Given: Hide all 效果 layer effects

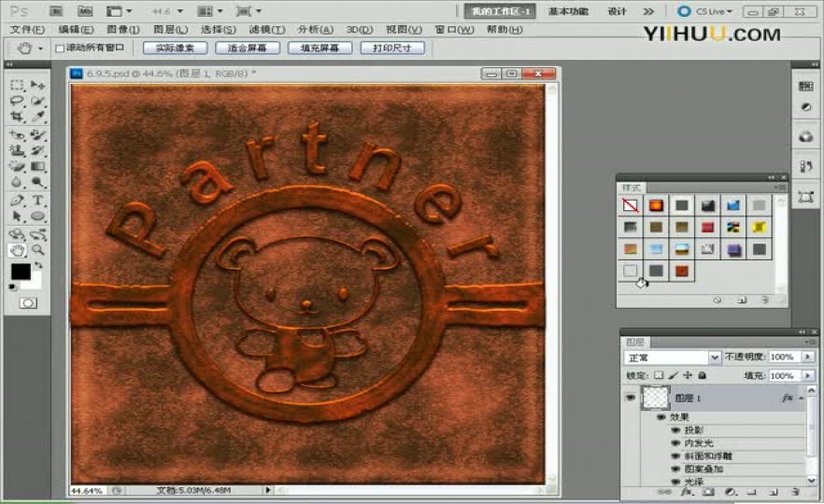Looking at the screenshot, I should click(x=661, y=417).
